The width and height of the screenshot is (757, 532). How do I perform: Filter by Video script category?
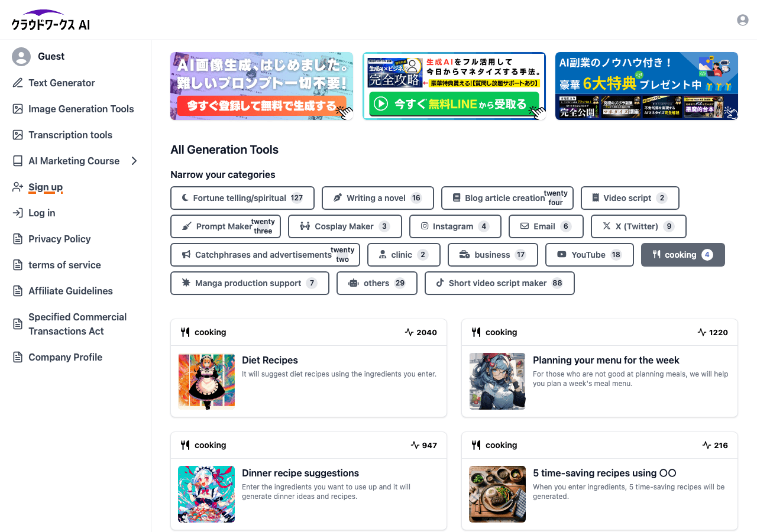coord(630,198)
